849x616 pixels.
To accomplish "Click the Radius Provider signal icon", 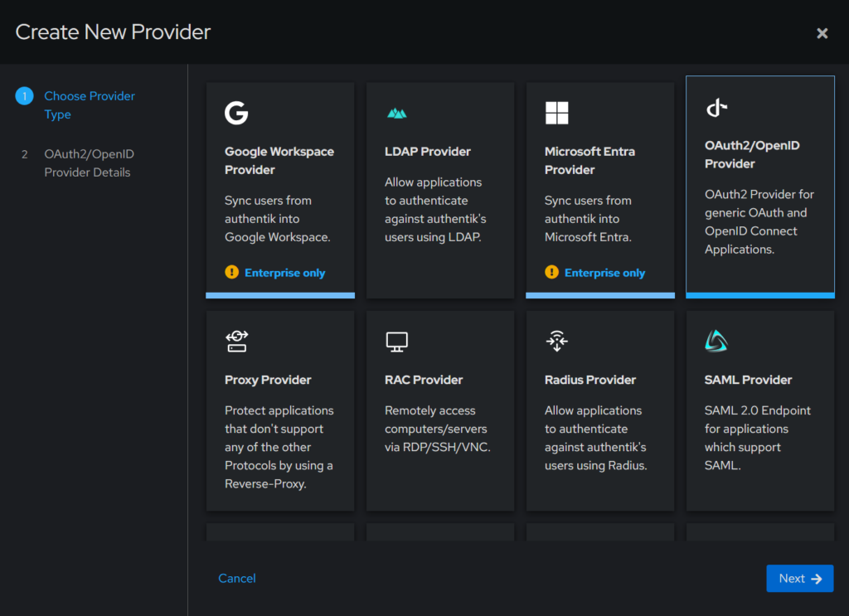I will (x=556, y=341).
